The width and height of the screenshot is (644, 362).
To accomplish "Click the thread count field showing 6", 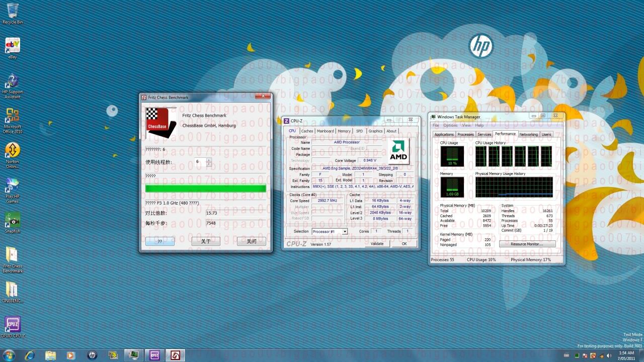I will (200, 162).
